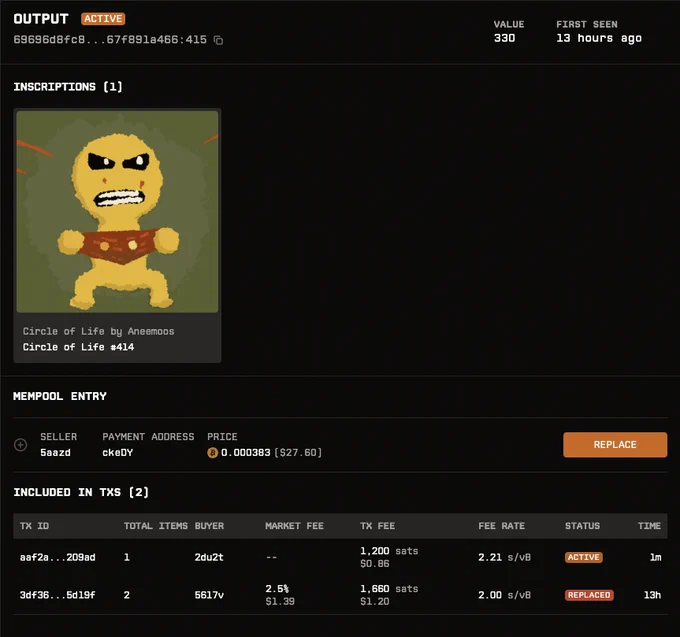Click the TIME column header
Screen dimensions: 680x637
coord(649,526)
